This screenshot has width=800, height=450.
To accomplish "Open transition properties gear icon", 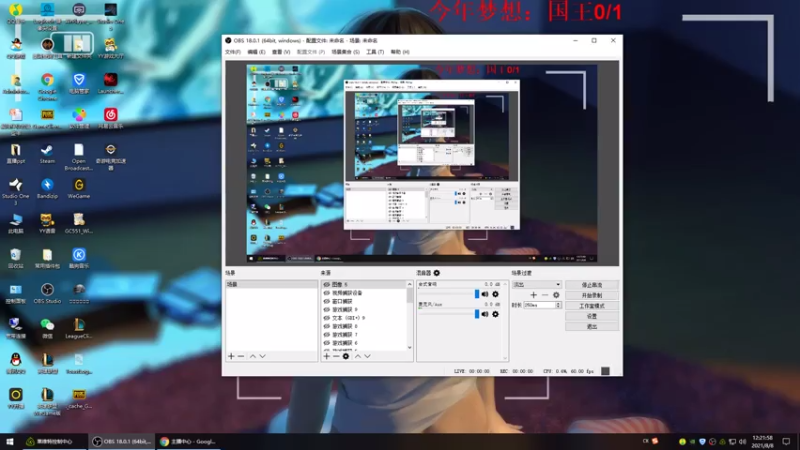I will click(556, 295).
